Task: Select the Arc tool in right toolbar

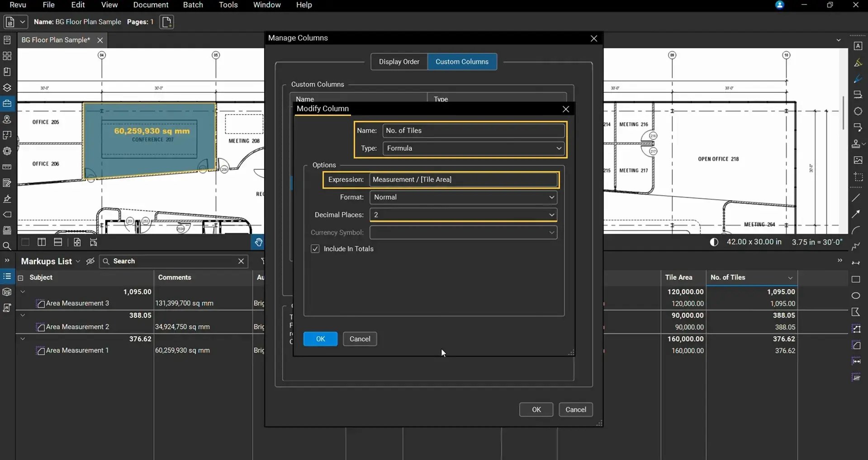Action: [856, 230]
